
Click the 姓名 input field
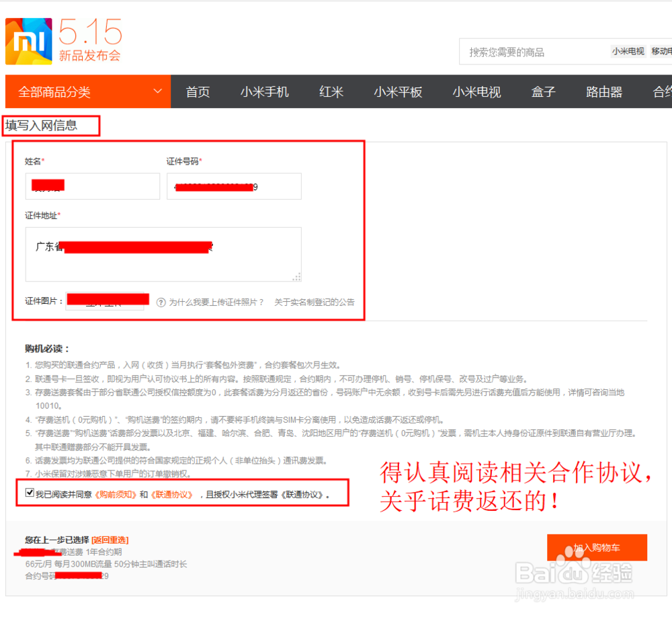pos(93,186)
